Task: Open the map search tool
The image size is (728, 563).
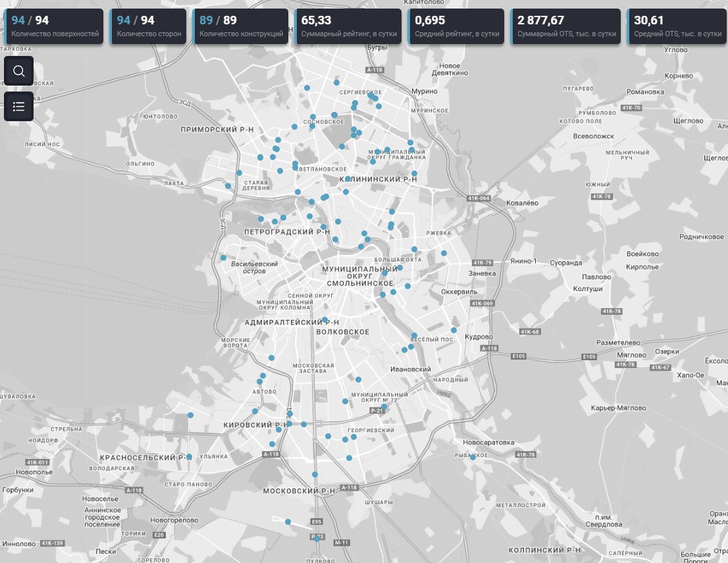Action: coord(18,71)
